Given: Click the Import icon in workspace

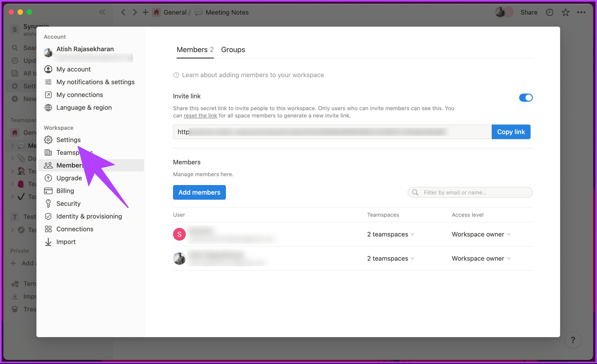Looking at the screenshot, I should click(x=48, y=242).
